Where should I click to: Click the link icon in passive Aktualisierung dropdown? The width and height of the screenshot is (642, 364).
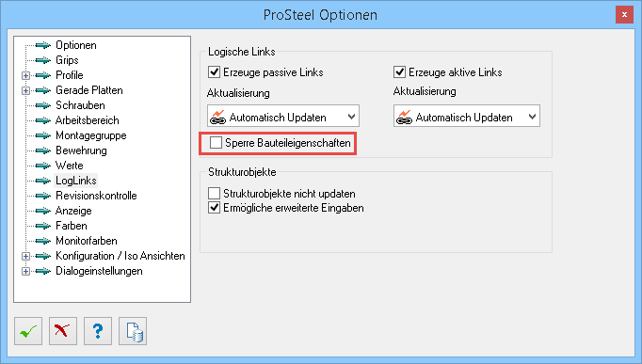tap(217, 117)
